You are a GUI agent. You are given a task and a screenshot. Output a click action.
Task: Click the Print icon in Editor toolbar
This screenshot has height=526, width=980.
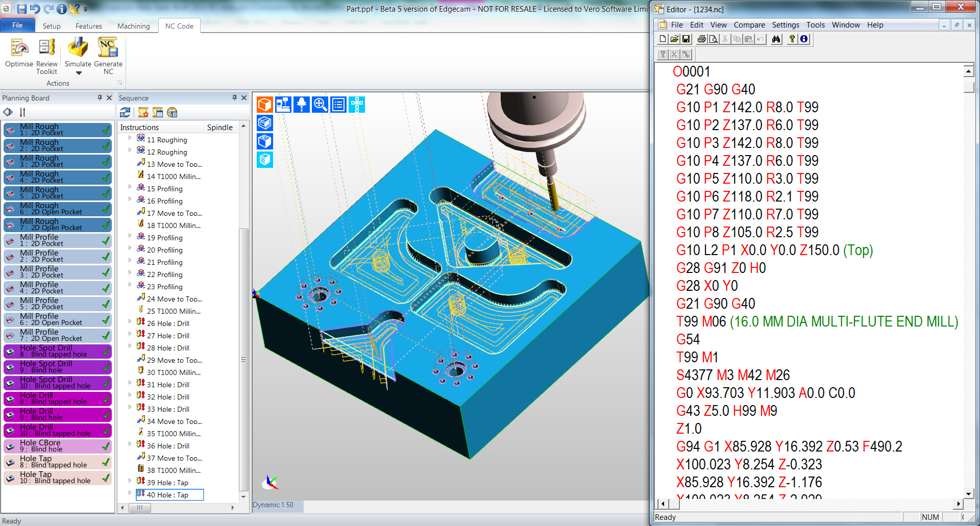coord(702,39)
